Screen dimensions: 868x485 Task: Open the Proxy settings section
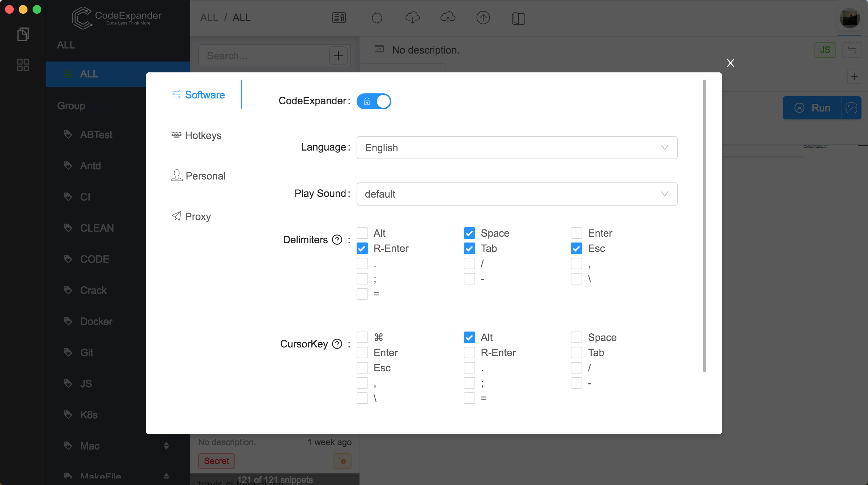(198, 216)
